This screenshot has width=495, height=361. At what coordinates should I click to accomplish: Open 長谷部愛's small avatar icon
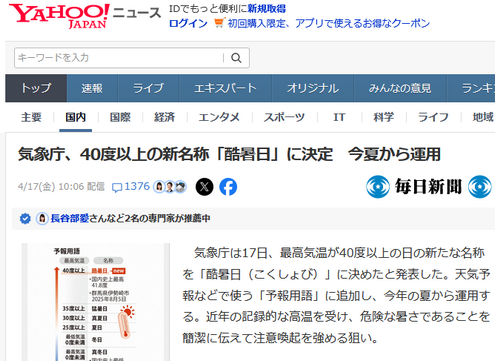point(42,219)
